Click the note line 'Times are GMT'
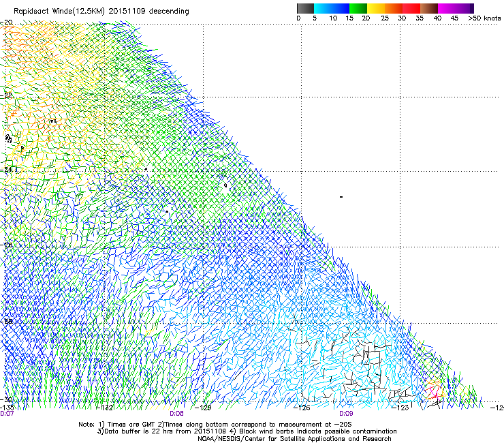 click(215, 425)
